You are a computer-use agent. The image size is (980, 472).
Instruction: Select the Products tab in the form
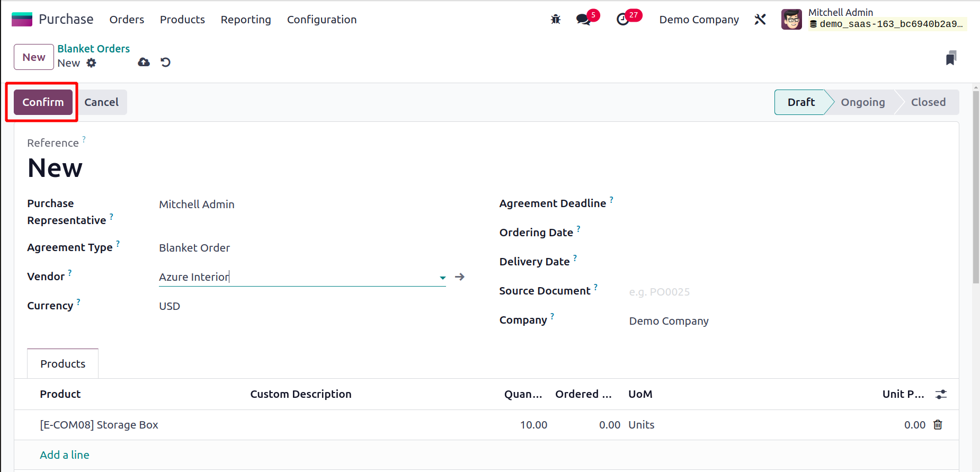[63, 364]
